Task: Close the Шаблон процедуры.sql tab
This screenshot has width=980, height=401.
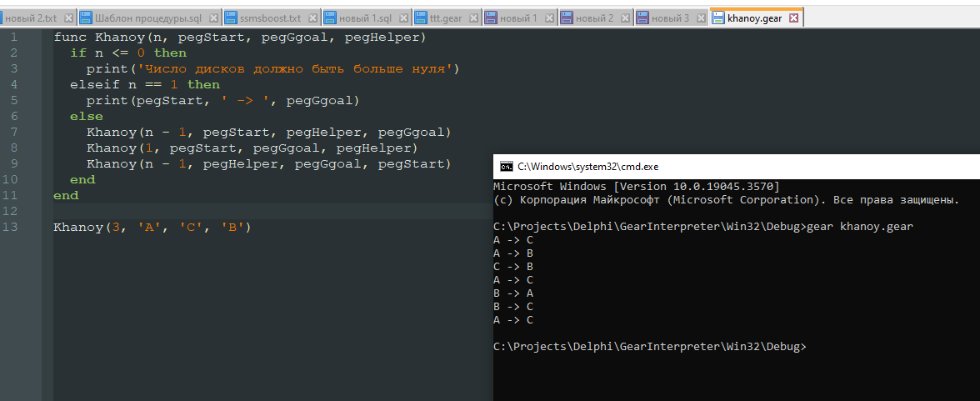Action: click(x=214, y=18)
